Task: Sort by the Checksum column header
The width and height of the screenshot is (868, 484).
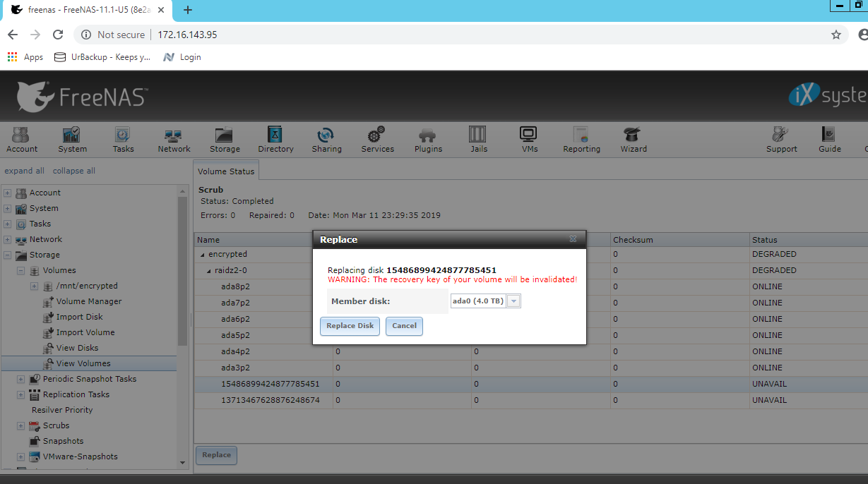Action: 679,240
